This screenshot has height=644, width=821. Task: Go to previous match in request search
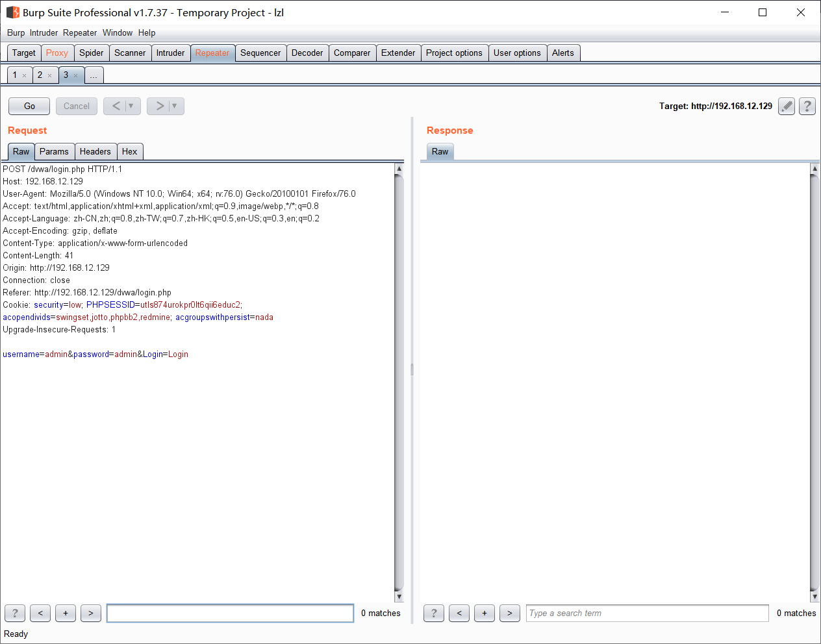pos(40,613)
